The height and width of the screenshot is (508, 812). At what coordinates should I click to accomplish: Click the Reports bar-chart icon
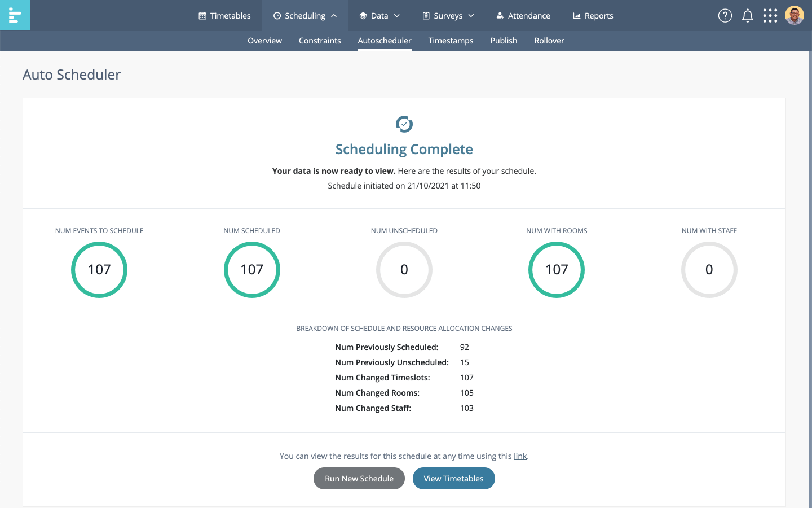pyautogui.click(x=576, y=15)
